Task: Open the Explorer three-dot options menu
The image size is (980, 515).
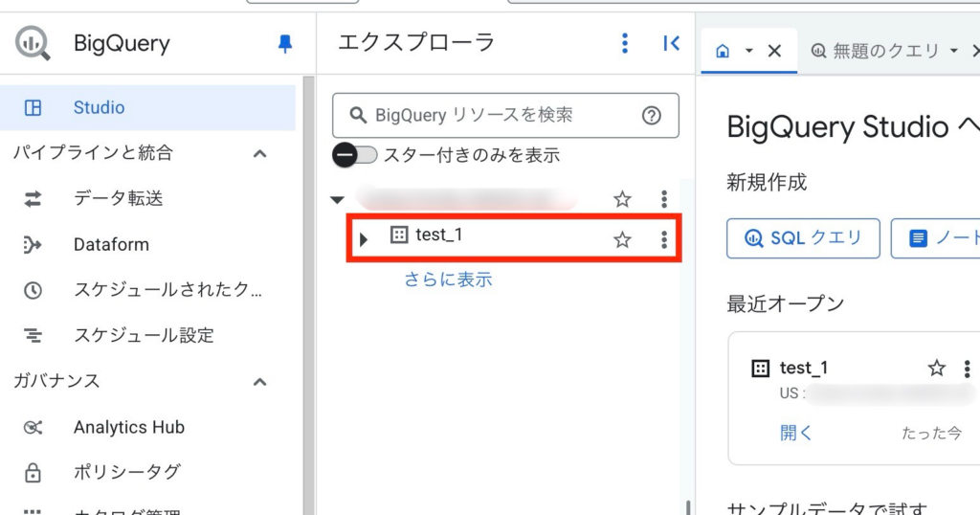Action: pyautogui.click(x=625, y=43)
